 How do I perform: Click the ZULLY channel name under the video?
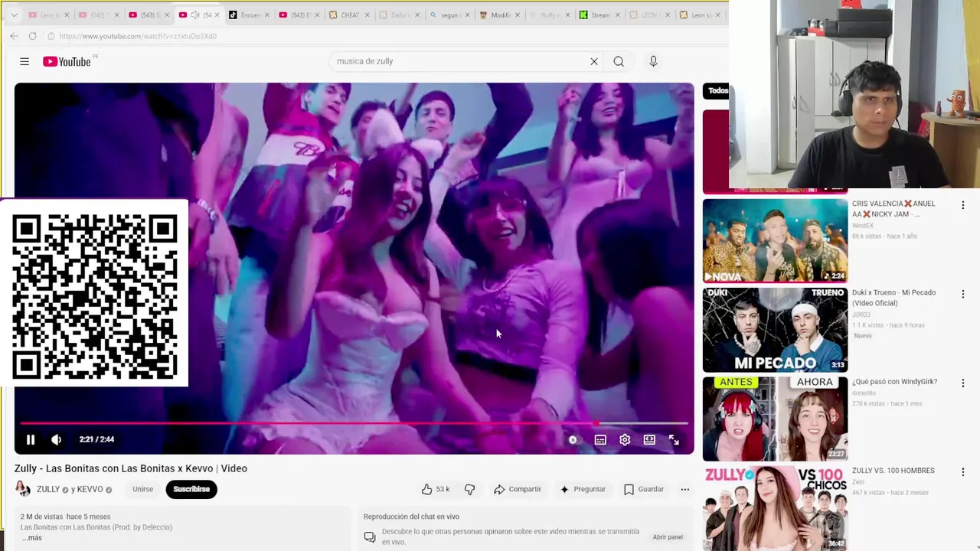(48, 489)
